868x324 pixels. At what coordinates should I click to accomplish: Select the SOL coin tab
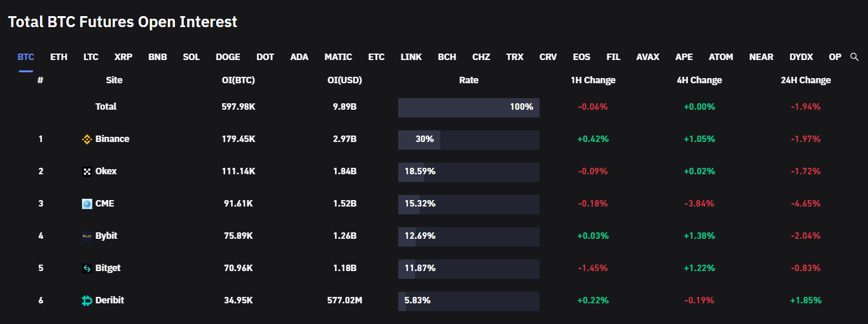click(191, 57)
